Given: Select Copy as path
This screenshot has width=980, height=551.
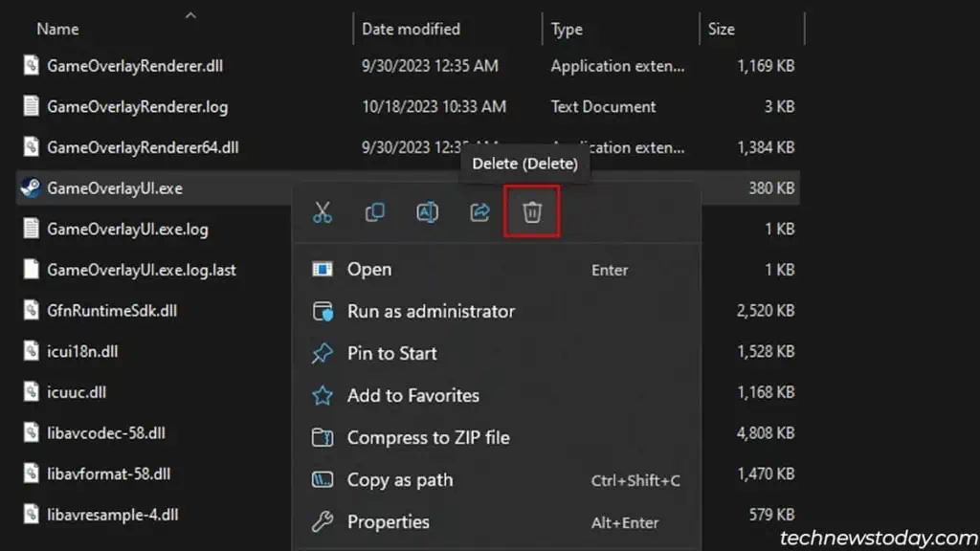Looking at the screenshot, I should tap(399, 479).
